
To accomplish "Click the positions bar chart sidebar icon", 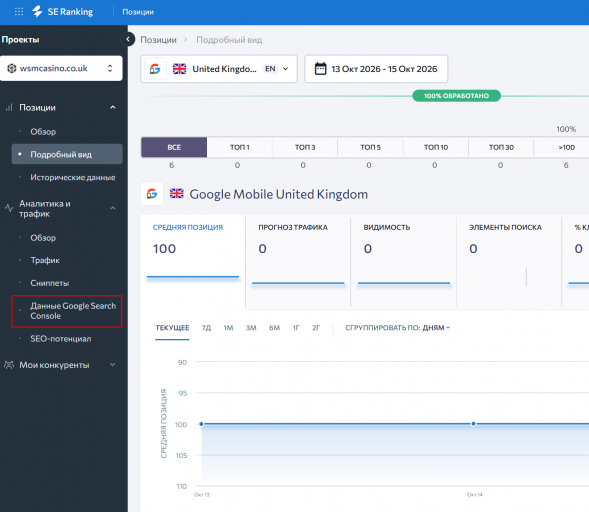I will click(9, 108).
